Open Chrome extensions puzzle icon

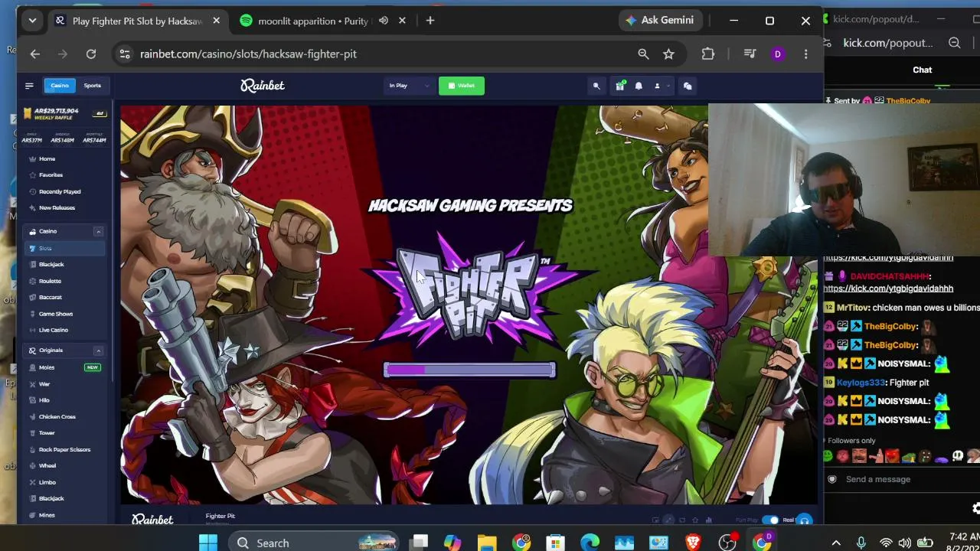pos(707,54)
